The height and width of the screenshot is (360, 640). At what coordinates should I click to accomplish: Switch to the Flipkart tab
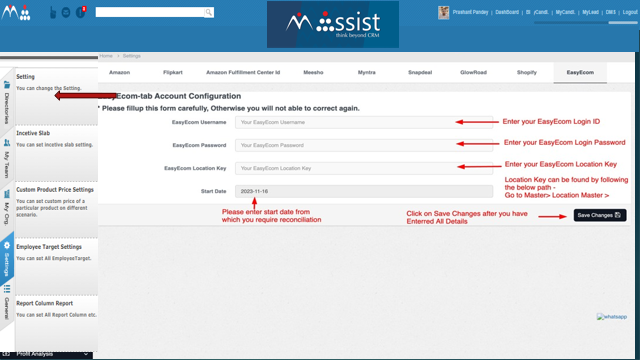point(173,72)
